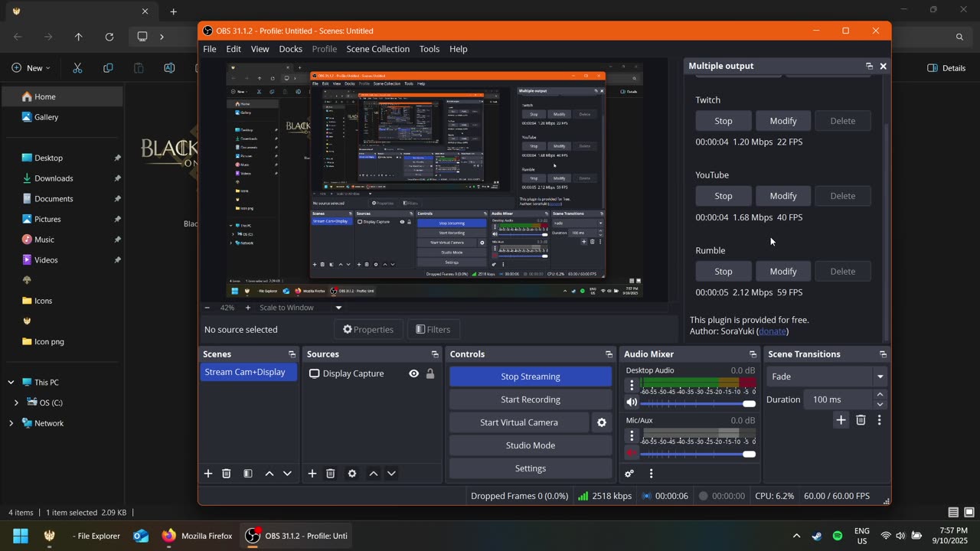Add a new source with the plus icon
Viewport: 980px width, 551px height.
coord(312,474)
